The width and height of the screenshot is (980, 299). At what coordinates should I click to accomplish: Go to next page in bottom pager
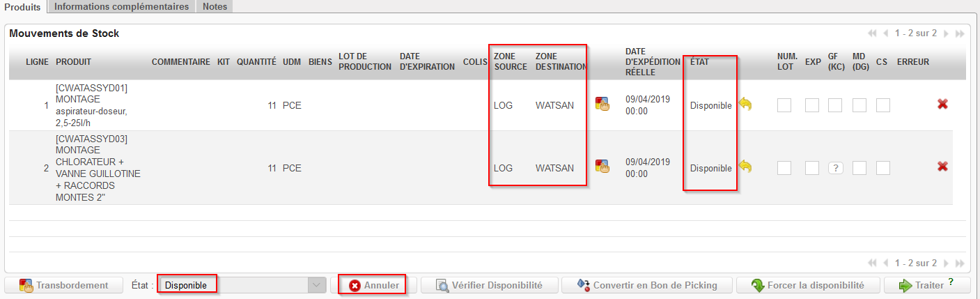pyautogui.click(x=946, y=263)
